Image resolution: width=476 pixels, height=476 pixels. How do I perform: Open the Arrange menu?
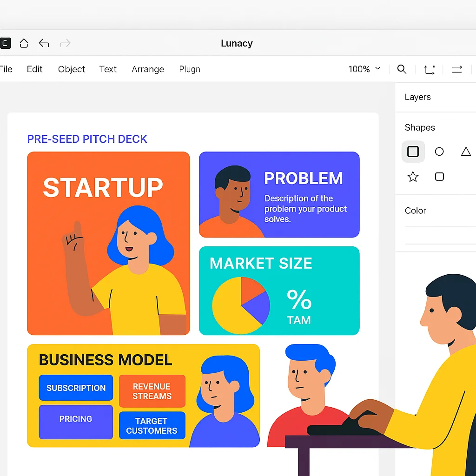point(147,69)
